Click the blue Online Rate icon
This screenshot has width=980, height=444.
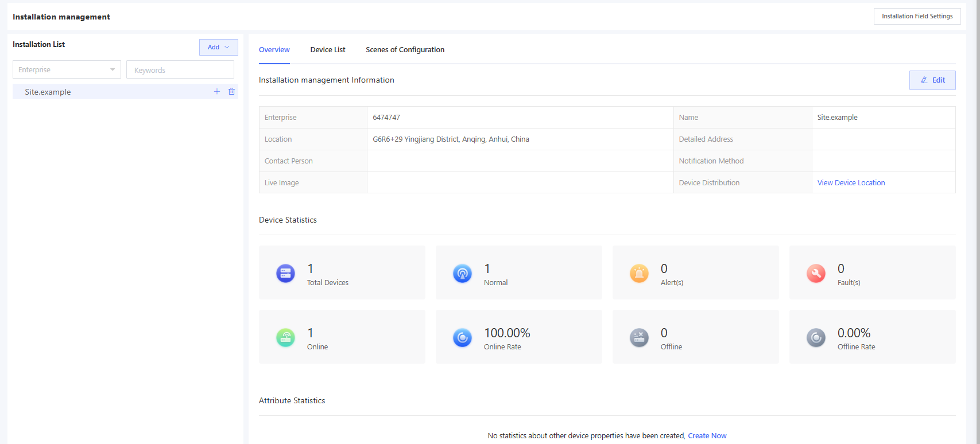point(462,338)
